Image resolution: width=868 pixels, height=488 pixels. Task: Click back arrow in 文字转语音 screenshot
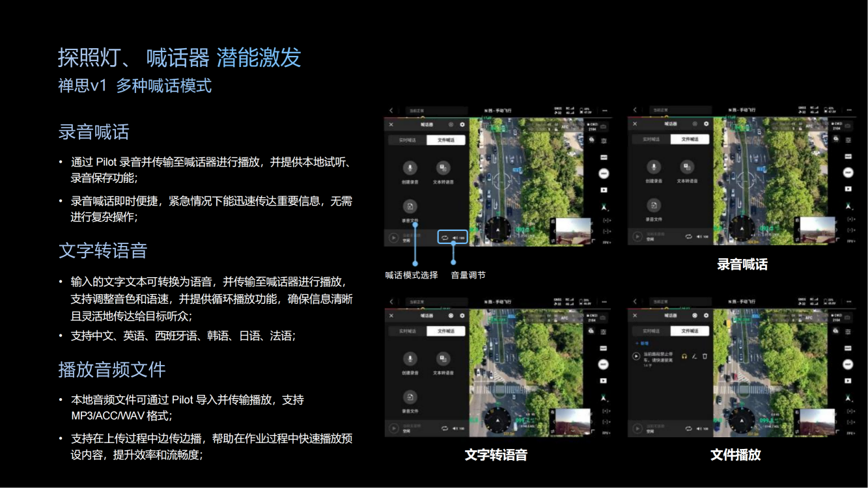point(391,302)
